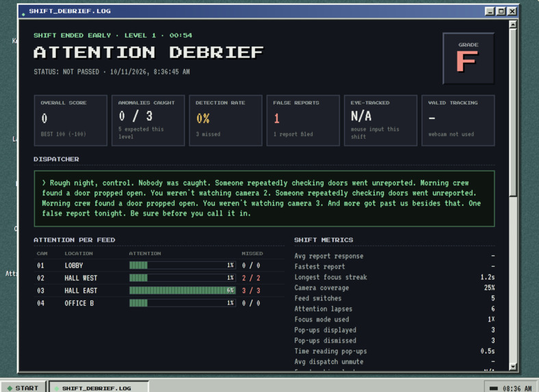Image resolution: width=539 pixels, height=392 pixels.
Task: Click the vertical scrollbar thumb
Action: pos(513,112)
